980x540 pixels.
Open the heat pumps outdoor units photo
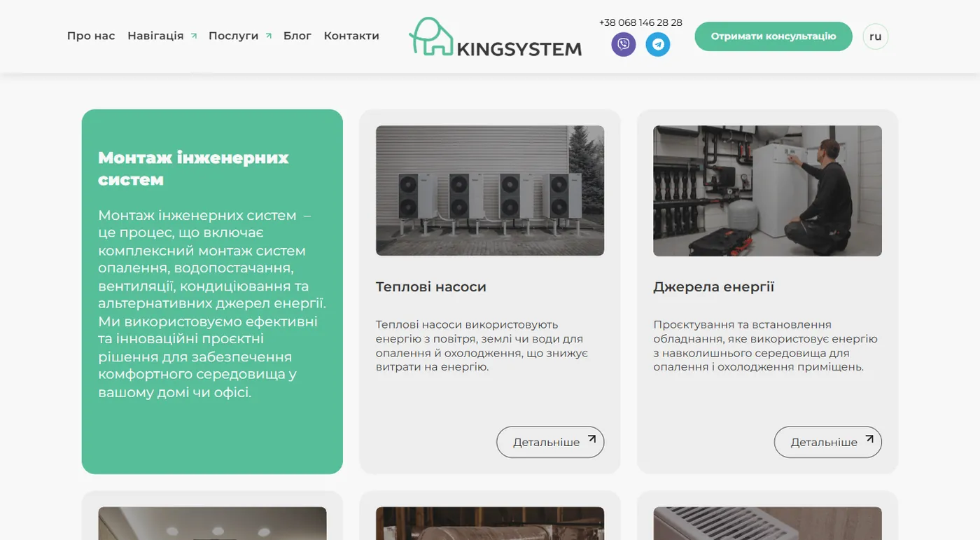[x=490, y=191]
